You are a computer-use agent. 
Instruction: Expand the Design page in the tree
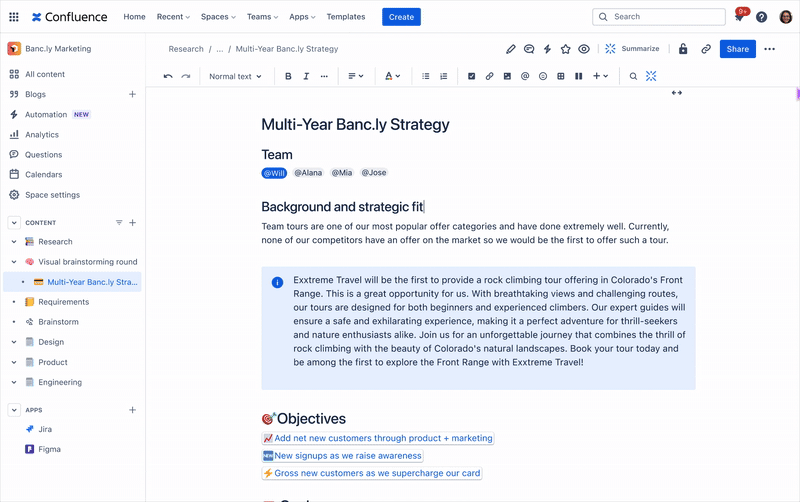[14, 342]
